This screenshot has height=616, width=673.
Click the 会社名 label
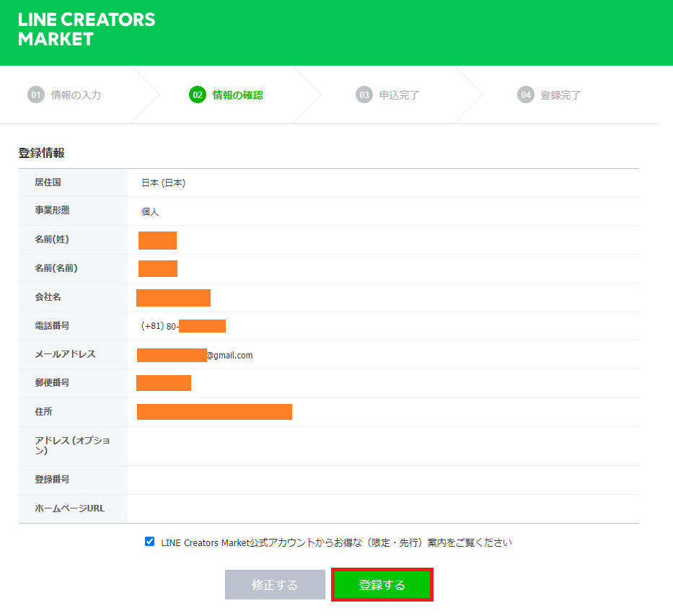(48, 297)
